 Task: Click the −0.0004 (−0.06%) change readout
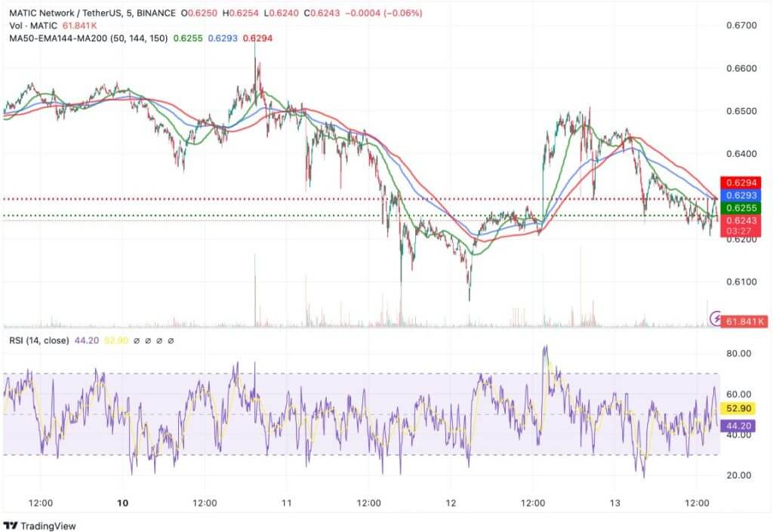pyautogui.click(x=383, y=14)
